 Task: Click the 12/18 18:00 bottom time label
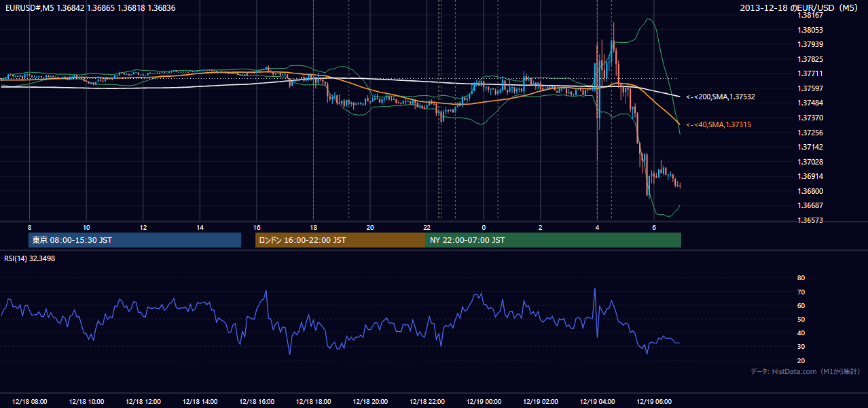pos(313,401)
